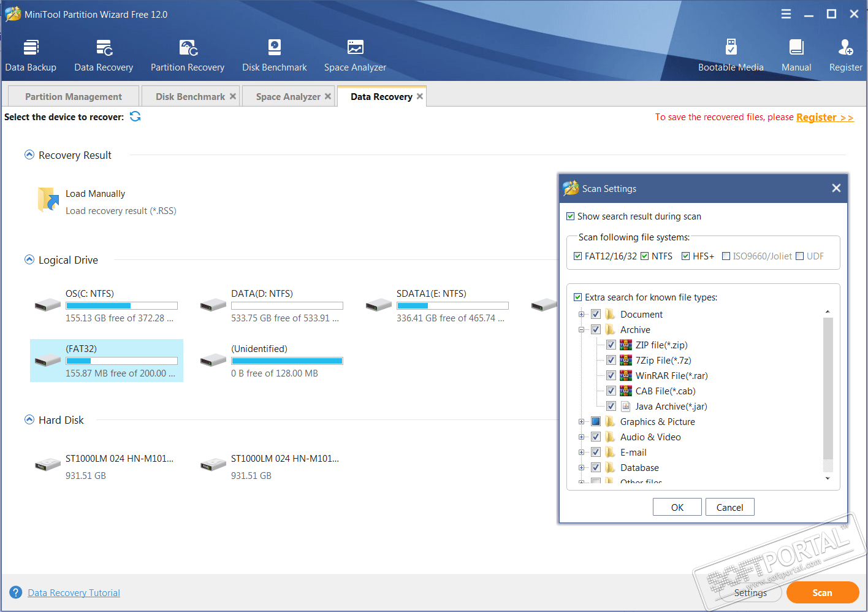The height and width of the screenshot is (612, 868).
Task: Select the first ST1000LM 024 hard disk icon
Action: [48, 465]
